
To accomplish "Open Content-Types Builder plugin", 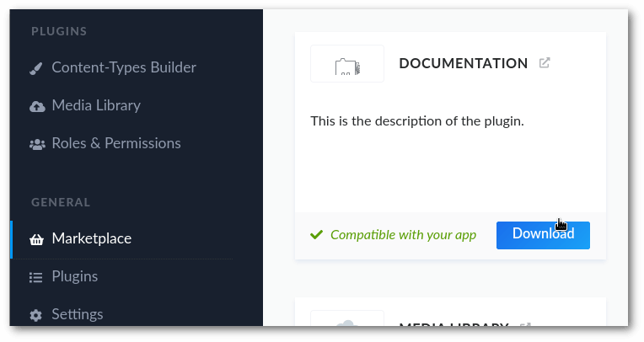I will pos(124,67).
